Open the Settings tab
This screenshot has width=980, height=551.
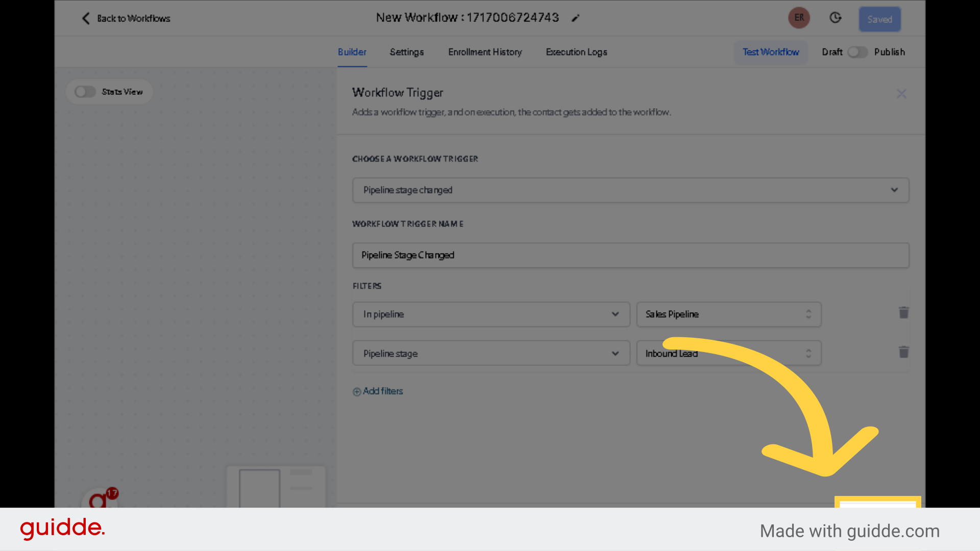click(x=407, y=52)
